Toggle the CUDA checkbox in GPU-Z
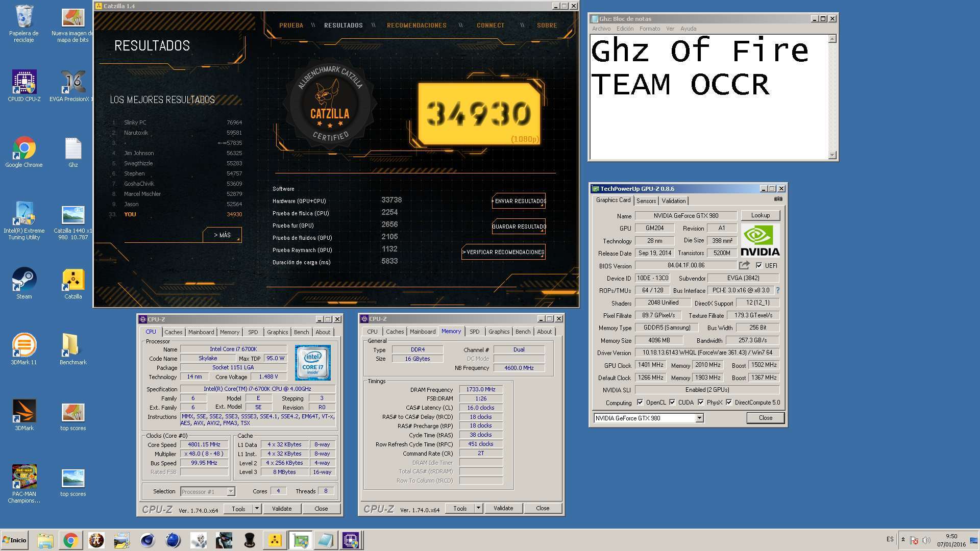Image resolution: width=980 pixels, height=551 pixels. click(672, 402)
